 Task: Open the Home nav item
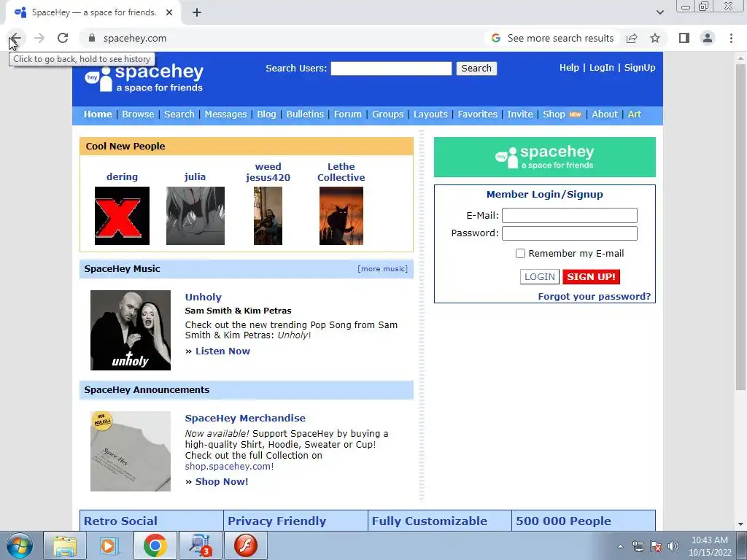(x=98, y=114)
